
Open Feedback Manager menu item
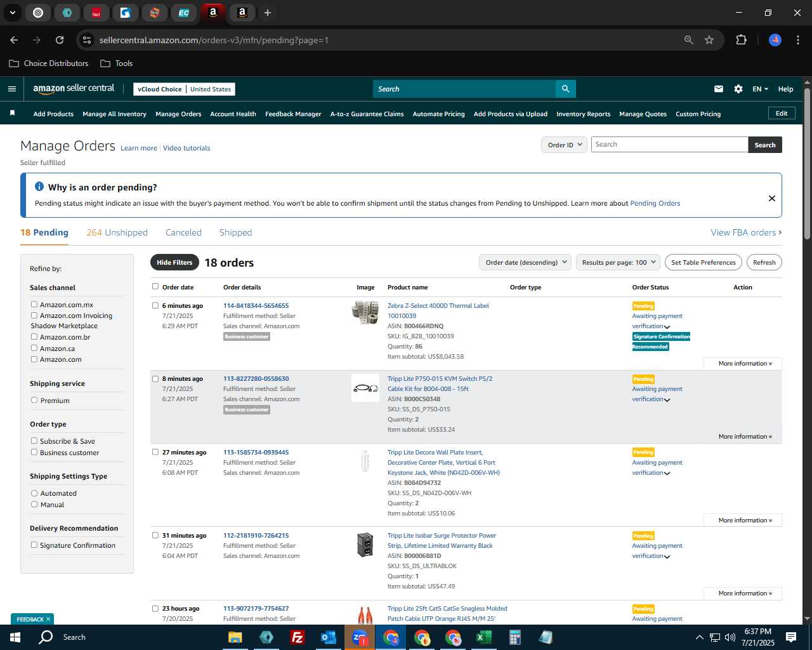coord(293,114)
